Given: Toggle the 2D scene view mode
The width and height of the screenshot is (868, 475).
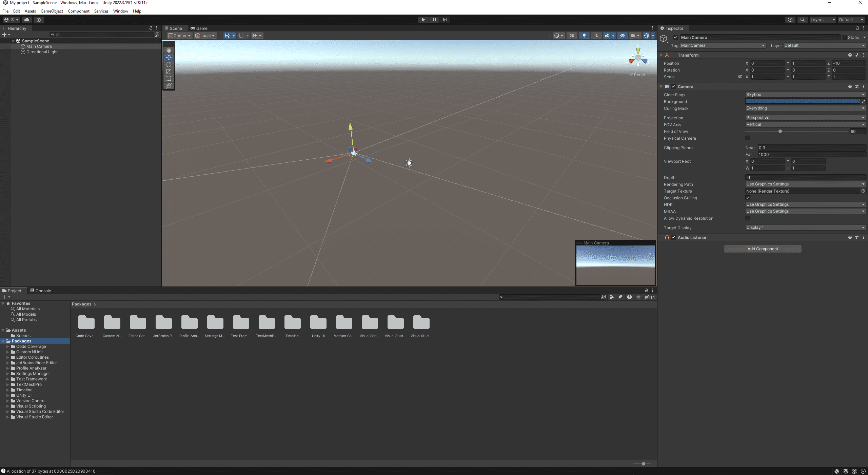Looking at the screenshot, I should click(x=572, y=35).
